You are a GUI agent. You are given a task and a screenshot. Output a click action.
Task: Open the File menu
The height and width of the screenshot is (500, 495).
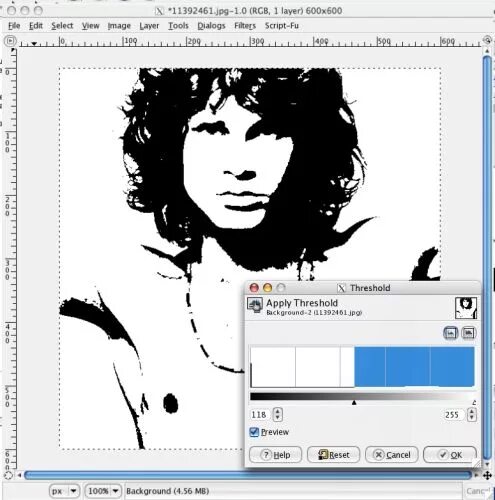14,26
